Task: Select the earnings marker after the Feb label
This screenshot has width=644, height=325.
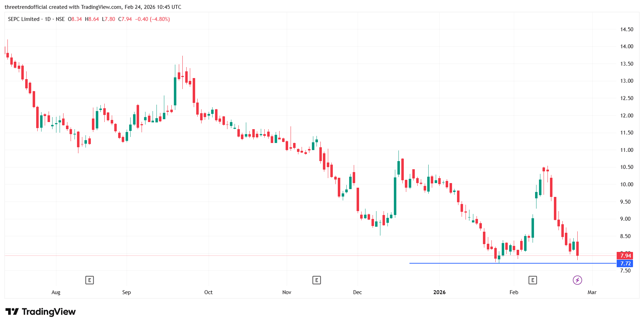Action: [x=533, y=280]
